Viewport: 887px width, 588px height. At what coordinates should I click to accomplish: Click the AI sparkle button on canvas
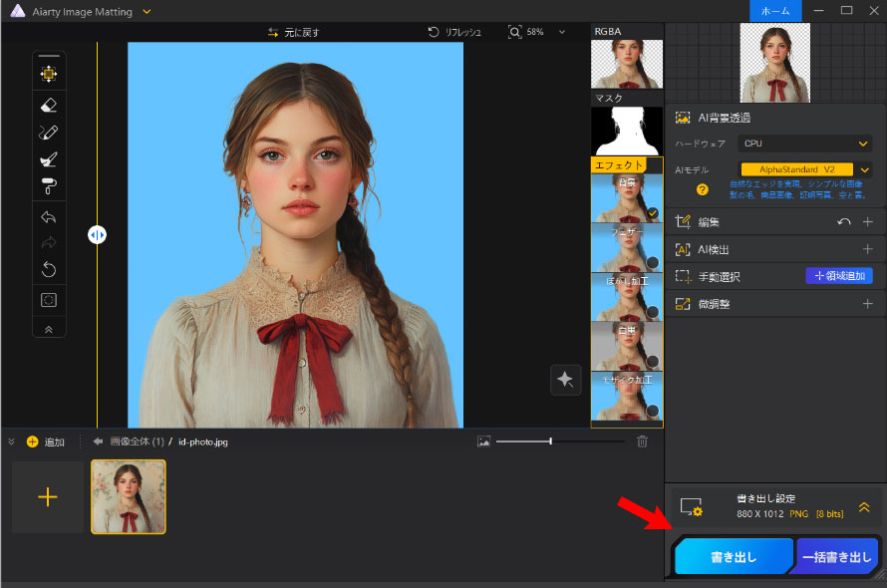pyautogui.click(x=565, y=380)
